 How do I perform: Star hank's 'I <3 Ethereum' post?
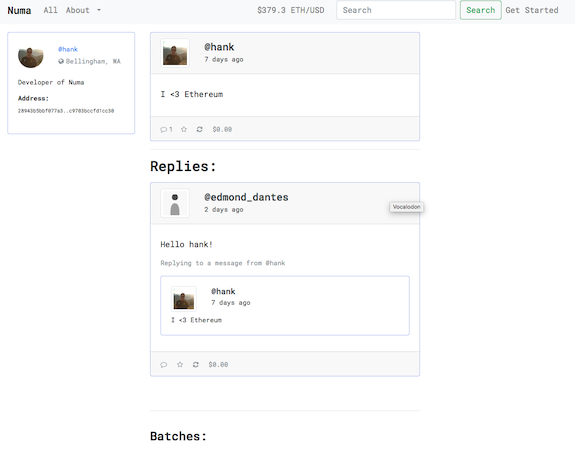[x=184, y=129]
